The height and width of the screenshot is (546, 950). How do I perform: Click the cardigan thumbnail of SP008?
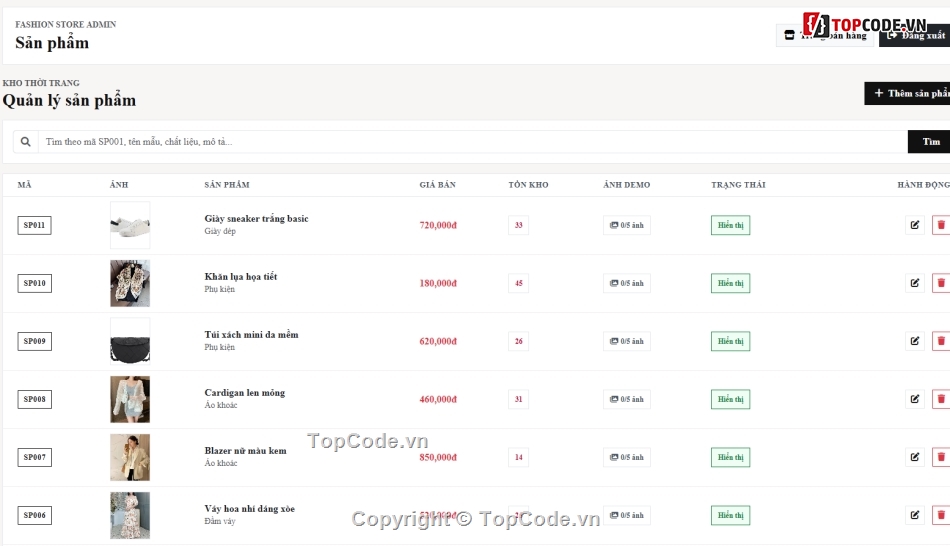click(130, 399)
